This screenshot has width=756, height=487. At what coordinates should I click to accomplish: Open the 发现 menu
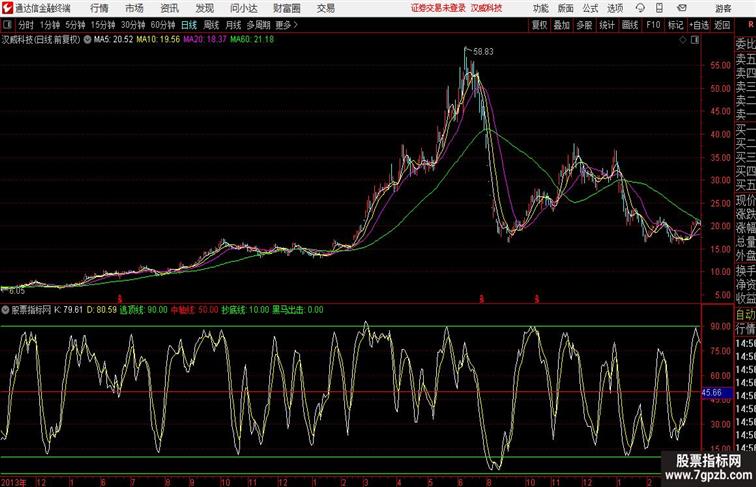[204, 8]
